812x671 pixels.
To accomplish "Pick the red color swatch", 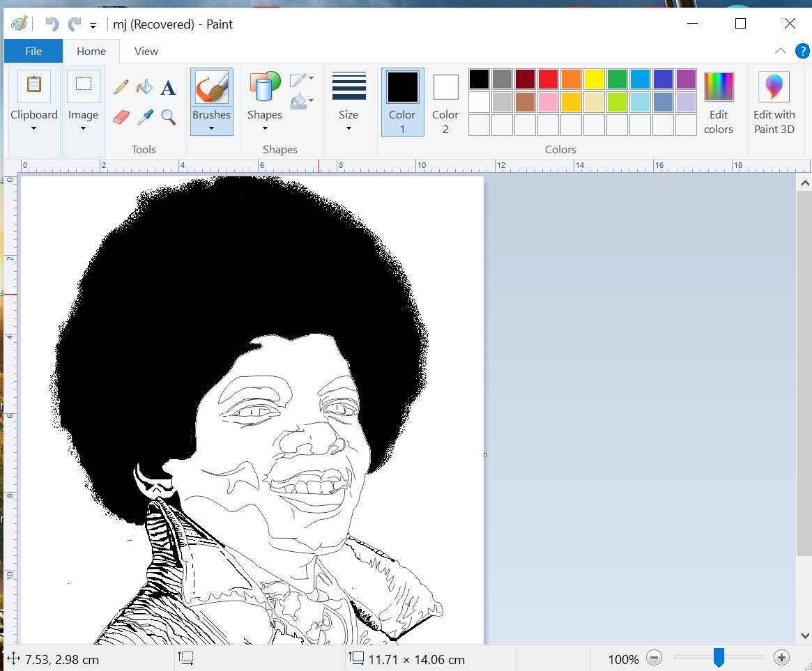I will [x=548, y=79].
